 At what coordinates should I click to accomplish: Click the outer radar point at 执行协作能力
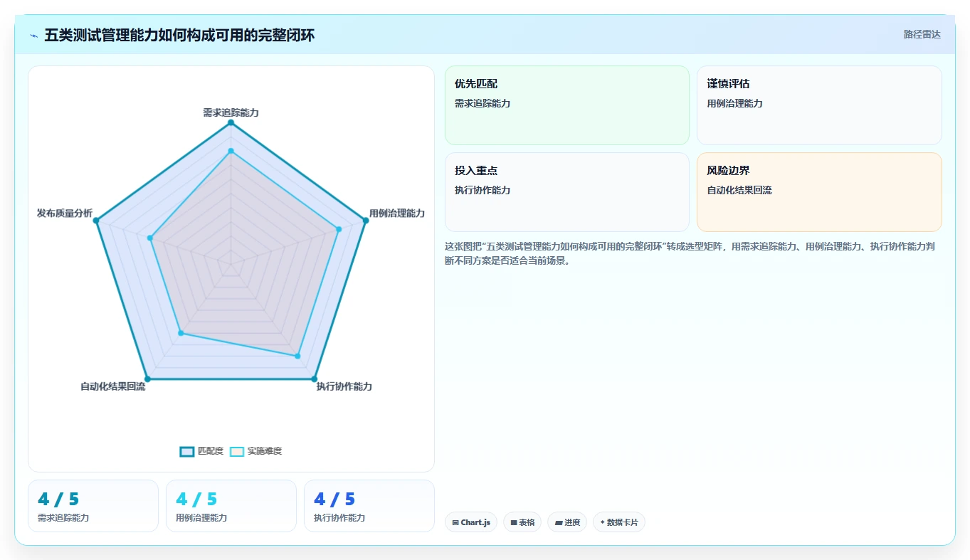[314, 379]
